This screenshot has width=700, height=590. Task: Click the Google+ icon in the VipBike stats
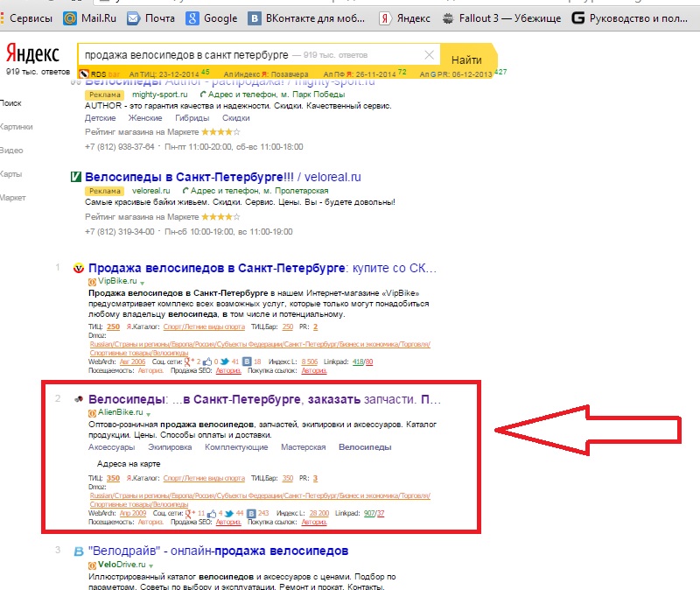pyautogui.click(x=189, y=362)
